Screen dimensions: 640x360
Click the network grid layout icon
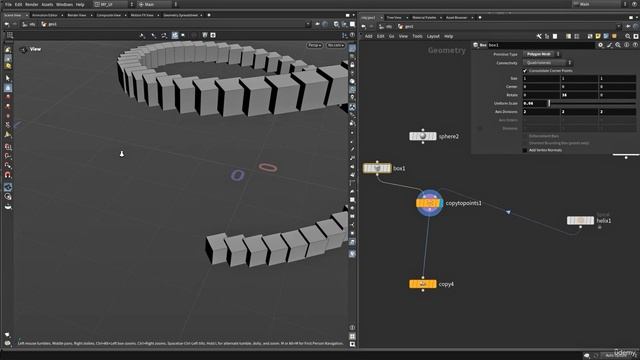click(577, 36)
